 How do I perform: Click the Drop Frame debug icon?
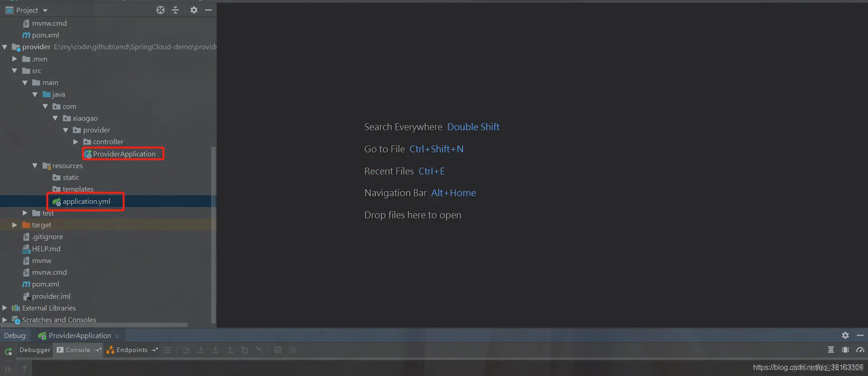[245, 350]
